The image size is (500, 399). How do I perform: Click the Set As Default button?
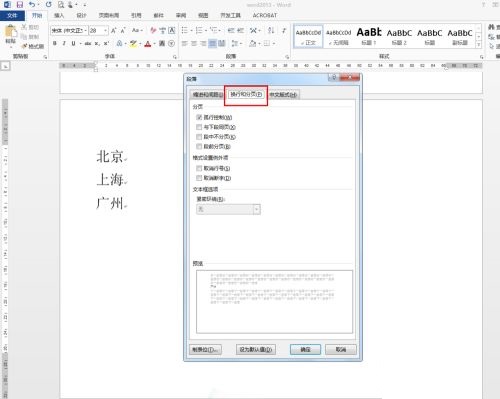coord(256,350)
